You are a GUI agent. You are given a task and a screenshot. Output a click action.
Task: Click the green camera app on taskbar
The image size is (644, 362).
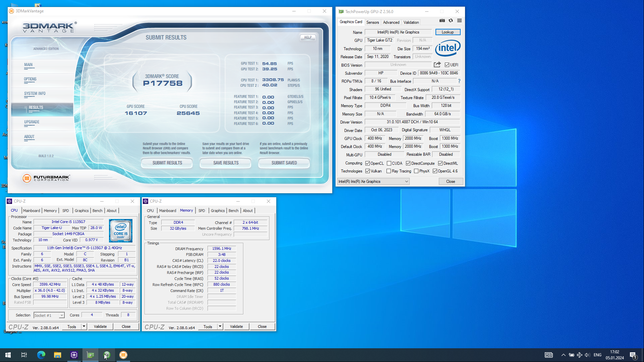pyautogui.click(x=107, y=355)
